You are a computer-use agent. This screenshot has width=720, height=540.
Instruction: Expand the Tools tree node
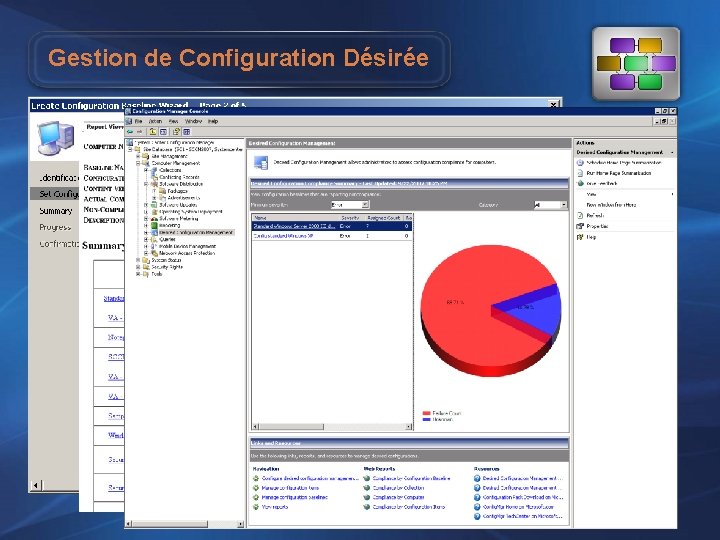pos(138,274)
